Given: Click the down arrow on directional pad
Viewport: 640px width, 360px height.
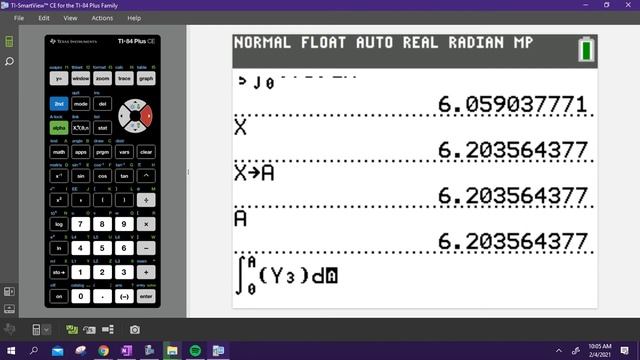Looking at the screenshot, I should click(135, 128).
